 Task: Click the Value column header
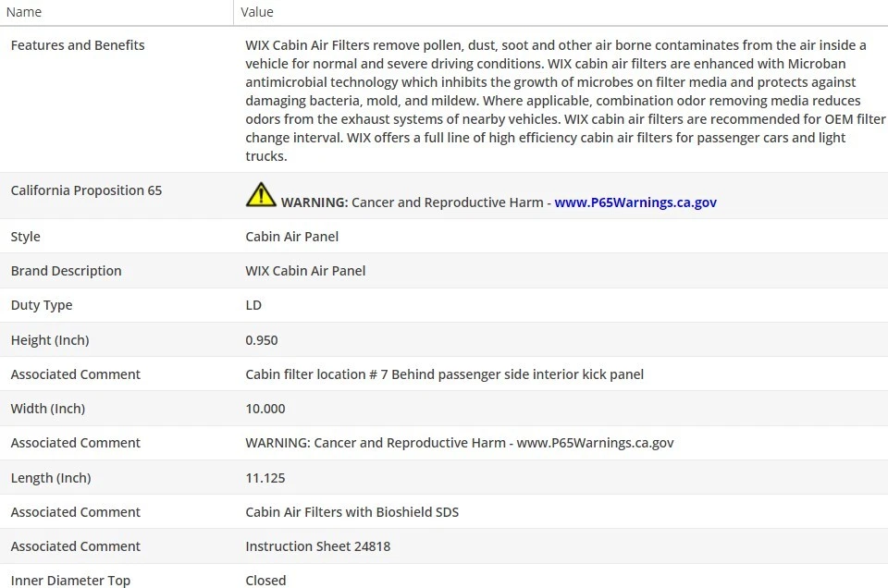tap(257, 12)
